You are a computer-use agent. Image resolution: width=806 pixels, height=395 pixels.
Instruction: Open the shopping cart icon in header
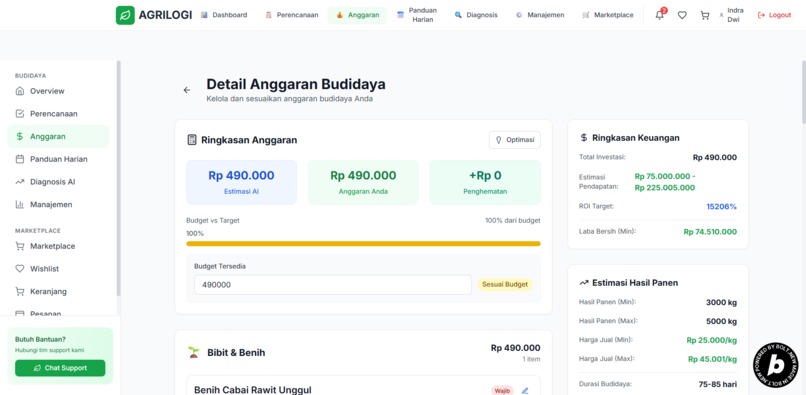click(705, 15)
